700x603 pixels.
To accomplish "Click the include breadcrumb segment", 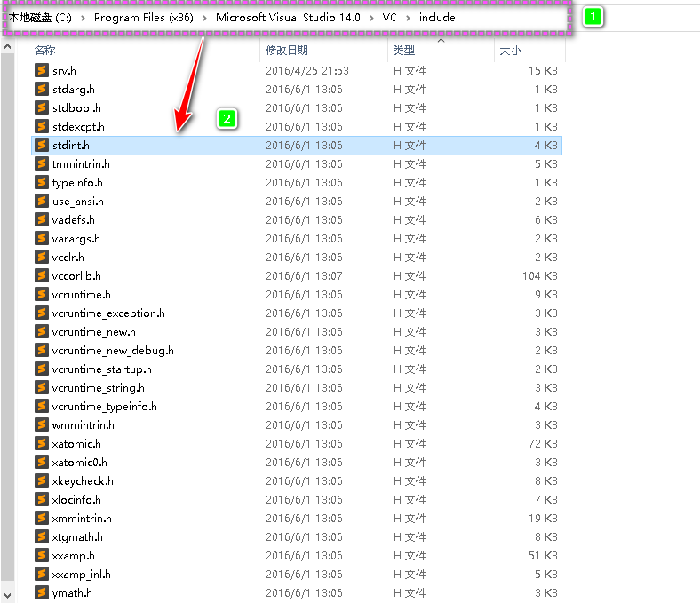I will [437, 18].
